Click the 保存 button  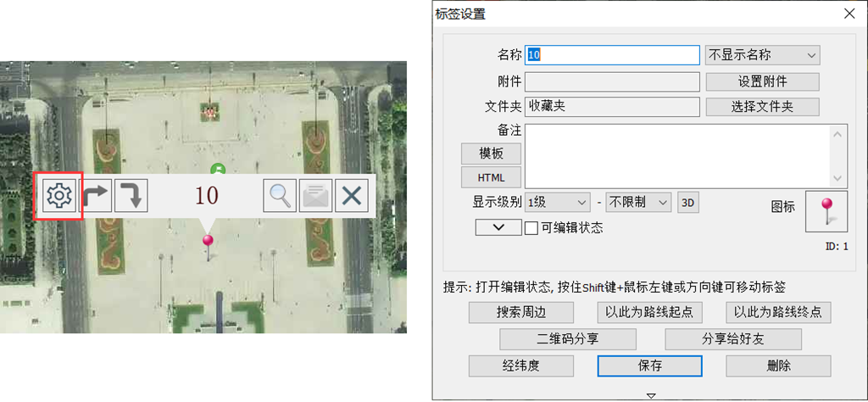pos(649,366)
